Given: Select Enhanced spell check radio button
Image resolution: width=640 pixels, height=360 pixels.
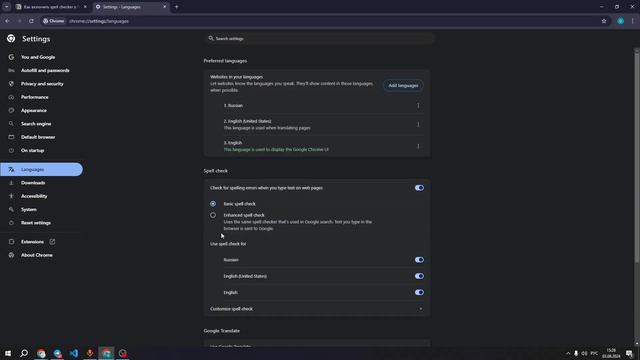Looking at the screenshot, I should 213,215.
